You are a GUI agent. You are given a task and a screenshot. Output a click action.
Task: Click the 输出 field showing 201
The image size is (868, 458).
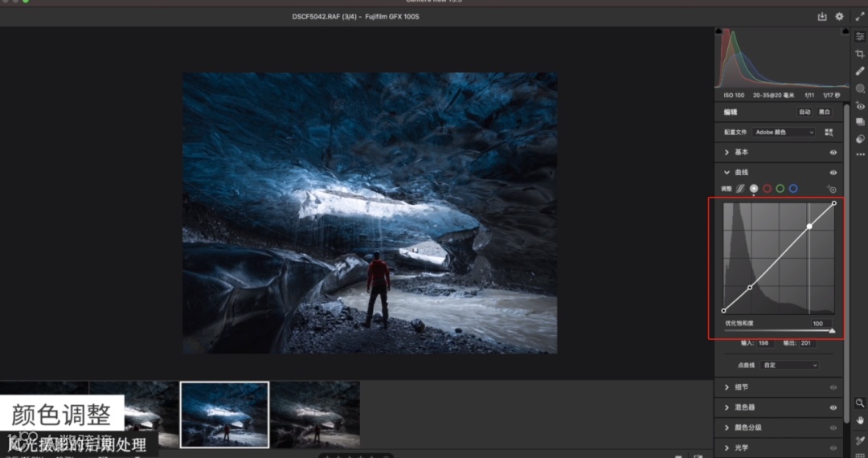pyautogui.click(x=808, y=343)
